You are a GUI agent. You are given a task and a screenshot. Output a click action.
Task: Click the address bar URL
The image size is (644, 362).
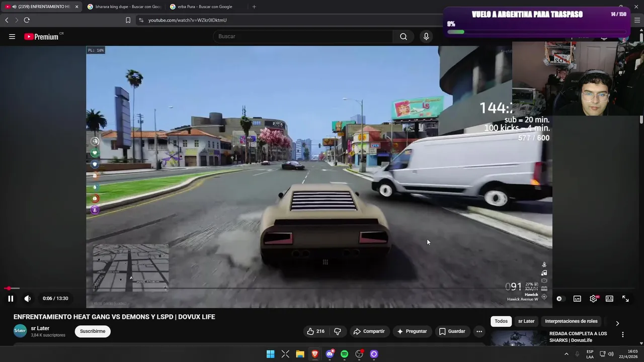pos(187,20)
